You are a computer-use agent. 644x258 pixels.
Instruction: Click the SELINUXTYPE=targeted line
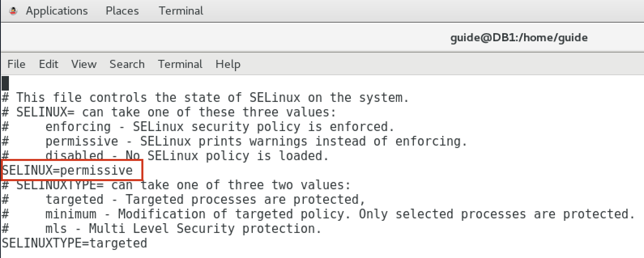click(75, 243)
